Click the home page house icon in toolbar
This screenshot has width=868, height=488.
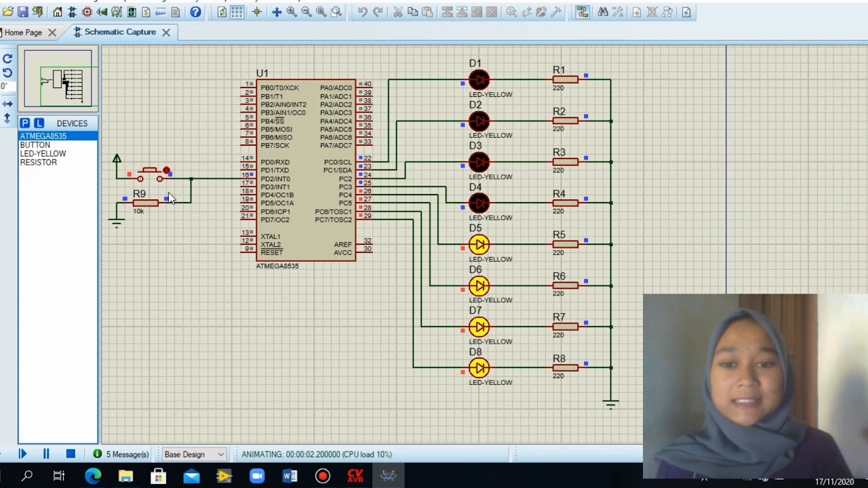(58, 12)
